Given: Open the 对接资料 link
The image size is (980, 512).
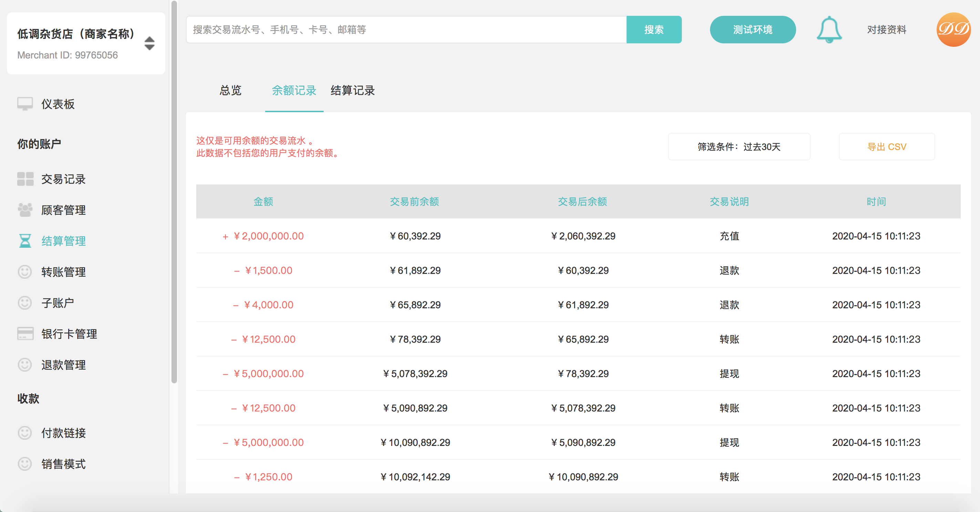Looking at the screenshot, I should [x=886, y=29].
